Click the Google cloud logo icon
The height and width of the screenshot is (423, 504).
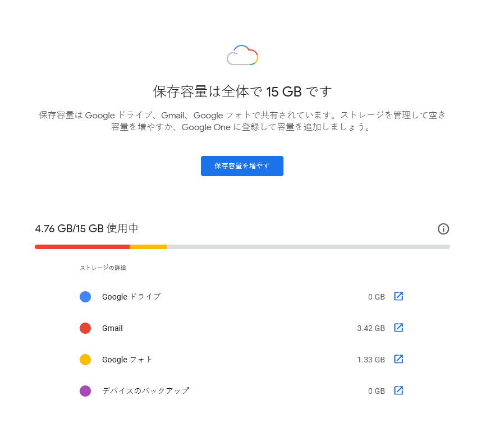point(242,55)
